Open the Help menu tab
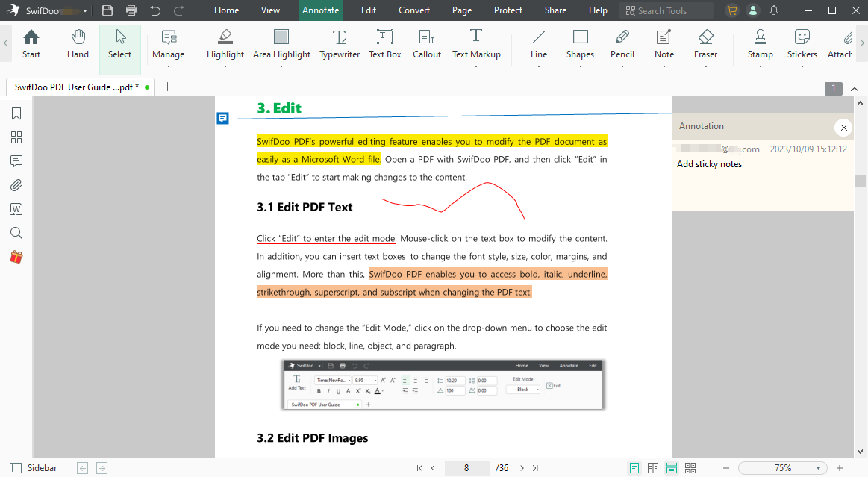 click(x=598, y=10)
